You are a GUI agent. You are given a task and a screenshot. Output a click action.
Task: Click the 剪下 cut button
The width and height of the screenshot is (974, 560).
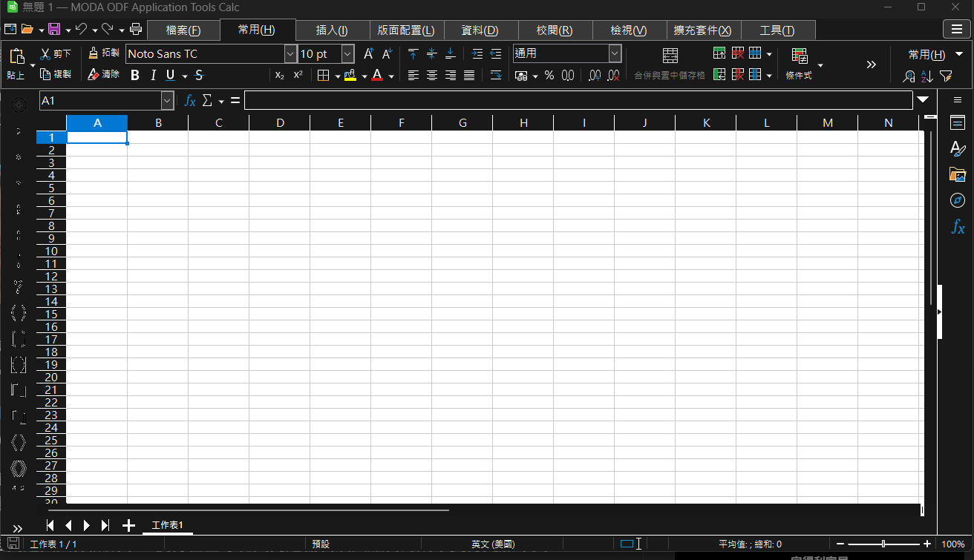click(x=56, y=54)
